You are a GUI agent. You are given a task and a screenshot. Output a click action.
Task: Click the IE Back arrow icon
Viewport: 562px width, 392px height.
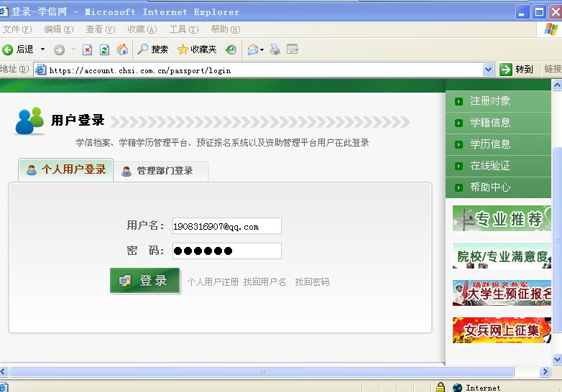click(x=7, y=50)
